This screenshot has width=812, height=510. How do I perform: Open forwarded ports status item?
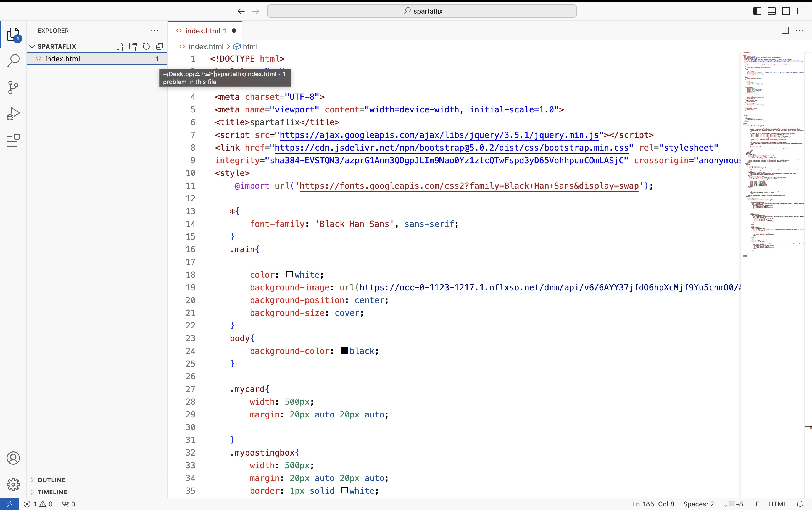68,504
